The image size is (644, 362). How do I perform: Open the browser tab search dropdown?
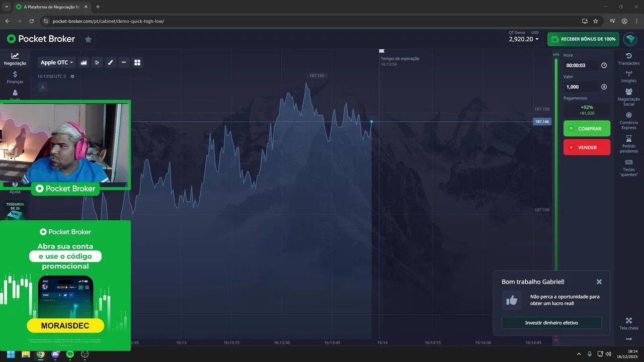point(6,7)
